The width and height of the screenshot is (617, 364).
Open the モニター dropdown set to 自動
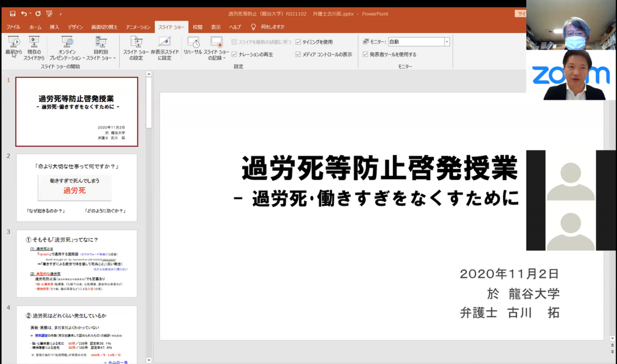447,42
